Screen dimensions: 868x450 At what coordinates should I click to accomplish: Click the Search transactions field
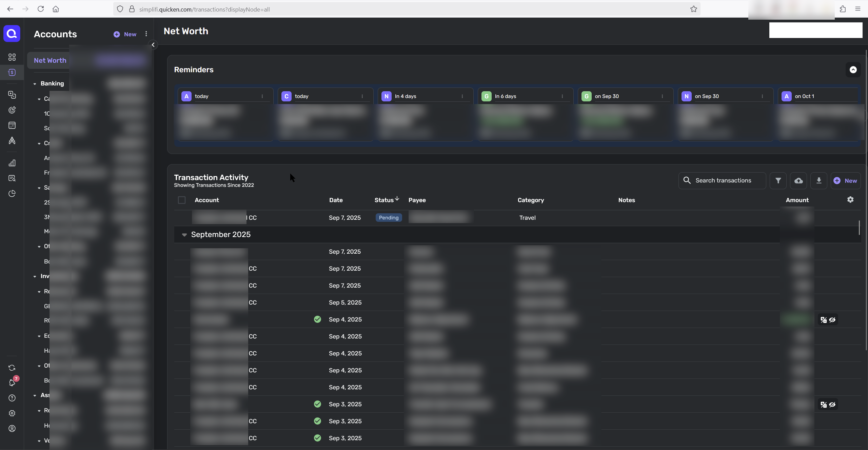[x=724, y=180]
